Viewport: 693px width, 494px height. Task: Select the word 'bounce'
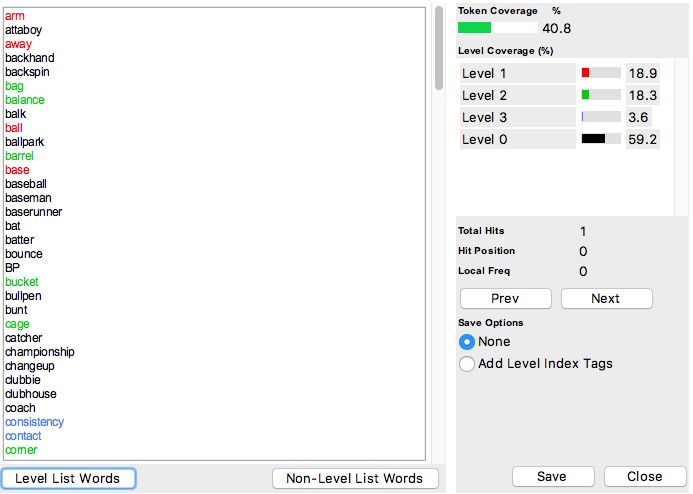[x=24, y=254]
